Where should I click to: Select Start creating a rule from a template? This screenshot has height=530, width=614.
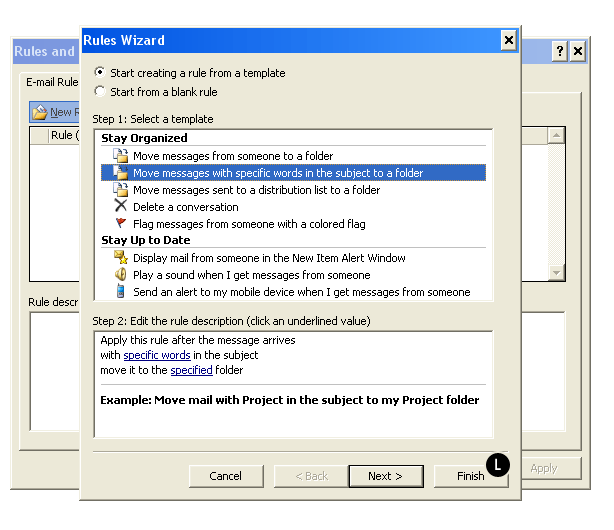99,73
